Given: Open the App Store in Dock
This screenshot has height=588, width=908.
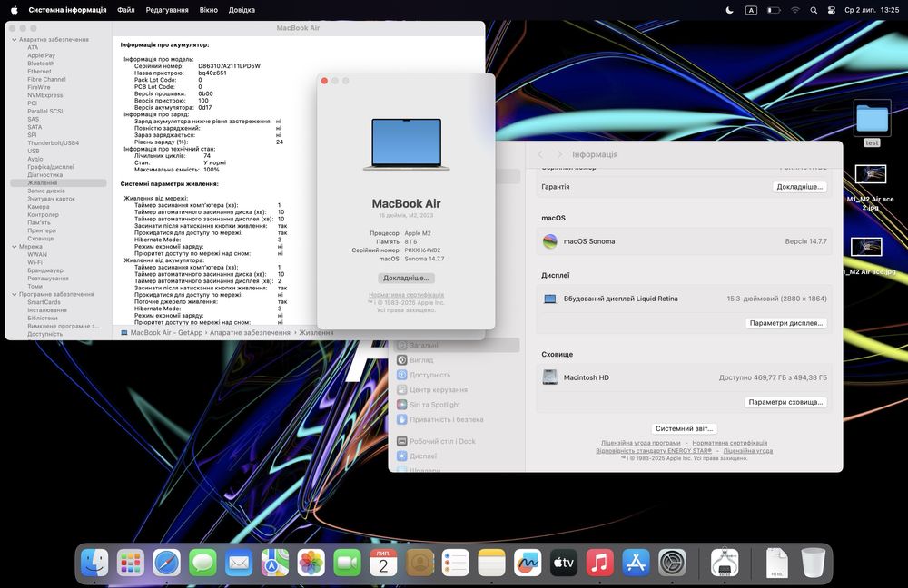Looking at the screenshot, I should coord(636,562).
